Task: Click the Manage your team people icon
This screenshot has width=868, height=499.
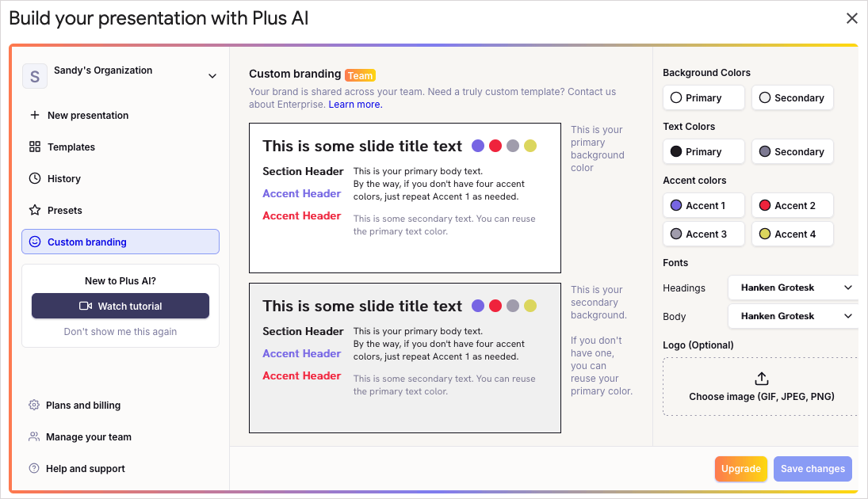Action: click(x=34, y=436)
